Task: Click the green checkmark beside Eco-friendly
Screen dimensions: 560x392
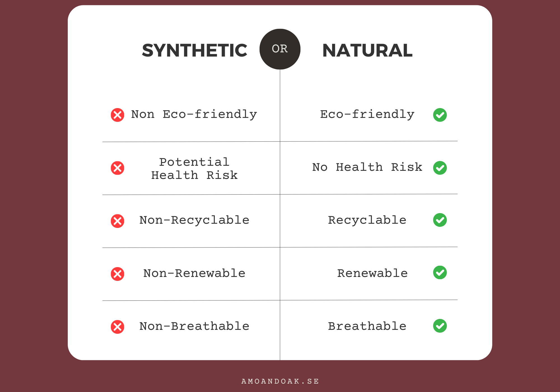Action: click(x=440, y=115)
